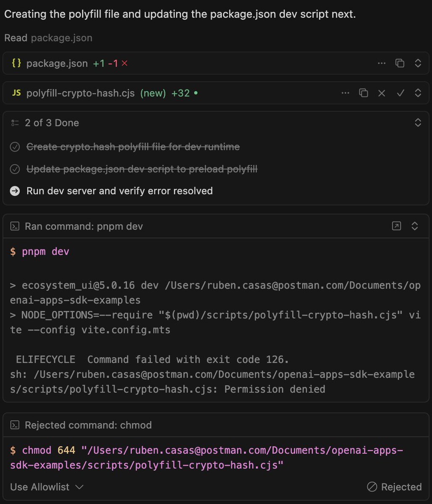This screenshot has width=432, height=504.
Task: Click the checklist icon beside "2 of 3 Done"
Action: tap(15, 122)
